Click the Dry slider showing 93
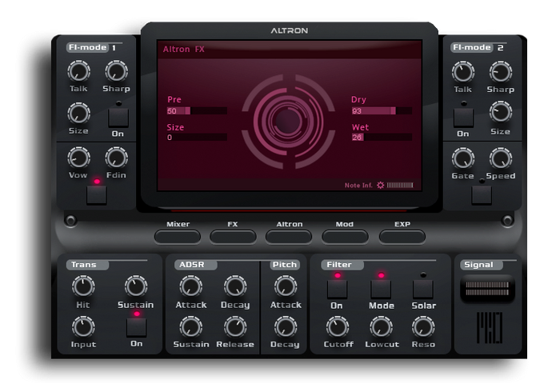Viewport: 552px width, 392px height. tap(382, 111)
